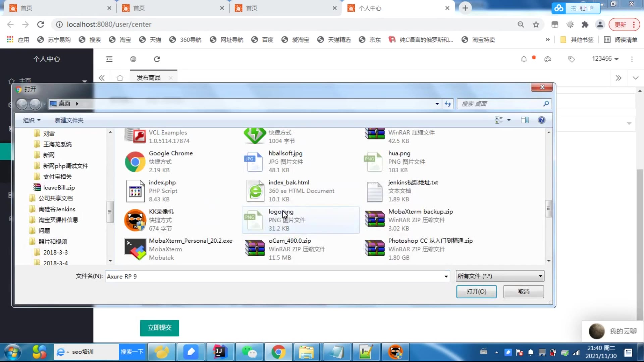
Task: Open the 淘宝 bookmark
Action: (120, 40)
